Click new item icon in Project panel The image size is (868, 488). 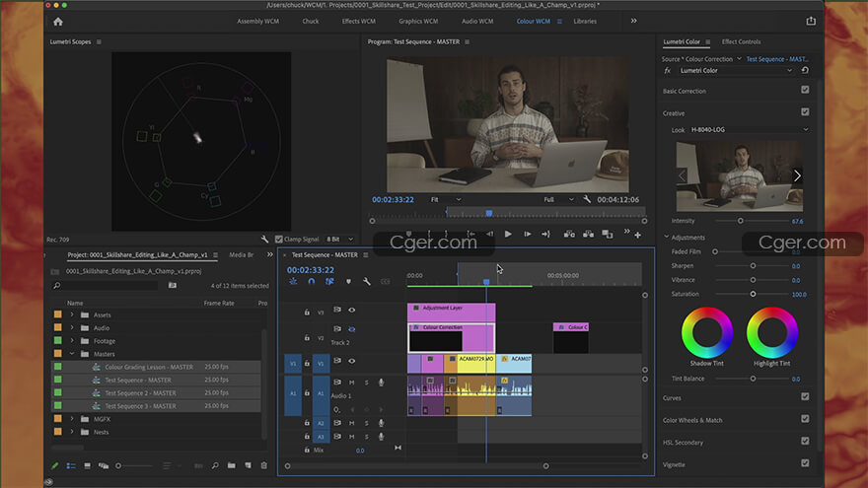(x=248, y=466)
